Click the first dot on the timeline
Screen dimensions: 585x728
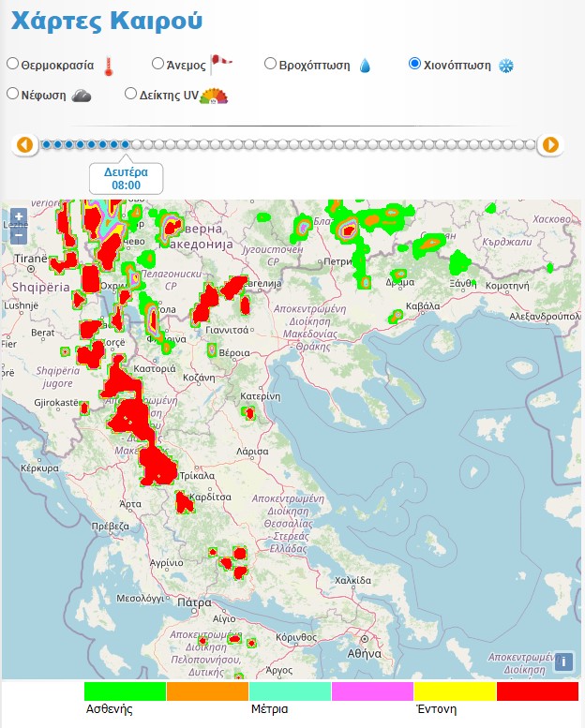(x=46, y=145)
